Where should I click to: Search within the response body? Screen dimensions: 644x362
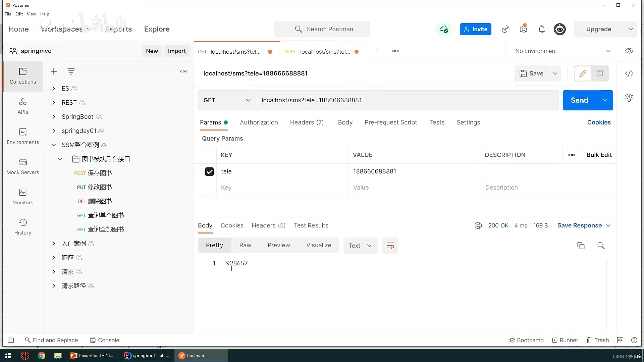coord(601,245)
